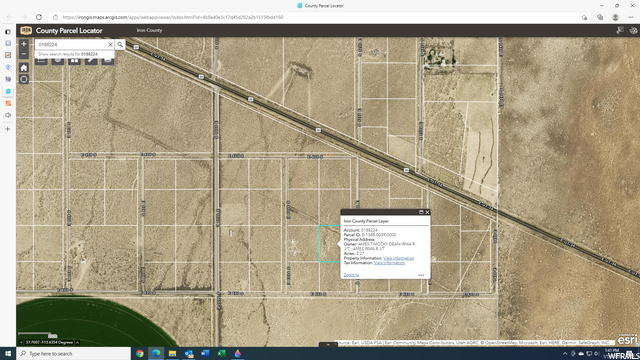Close the parcel info popup
This screenshot has height=360, width=640.
(x=427, y=212)
